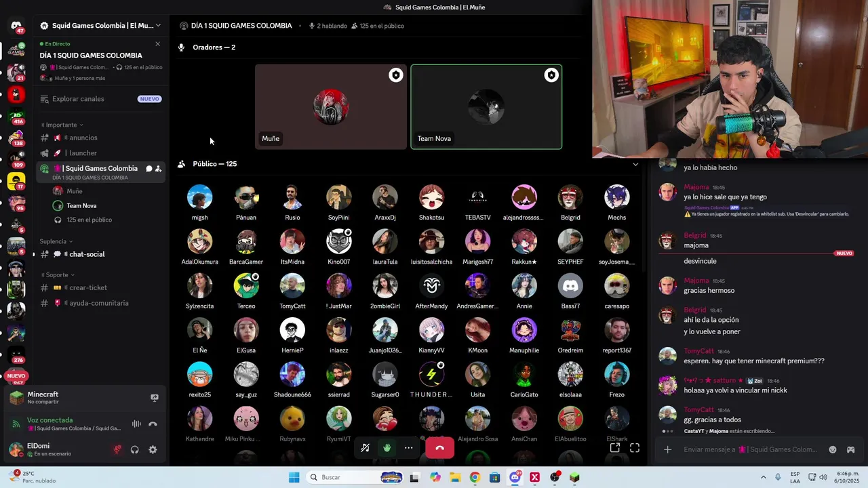Collapse the Suplencia category

56,241
